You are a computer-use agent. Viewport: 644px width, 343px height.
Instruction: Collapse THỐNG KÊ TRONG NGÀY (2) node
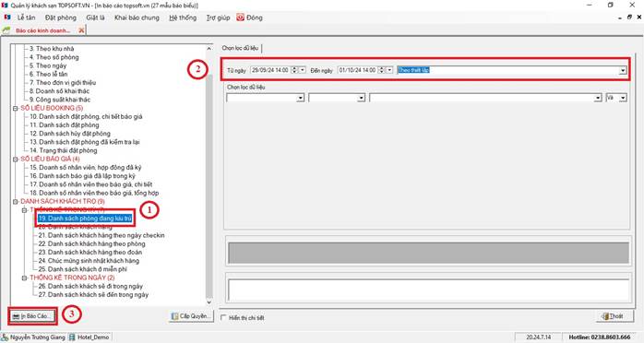pyautogui.click(x=24, y=278)
